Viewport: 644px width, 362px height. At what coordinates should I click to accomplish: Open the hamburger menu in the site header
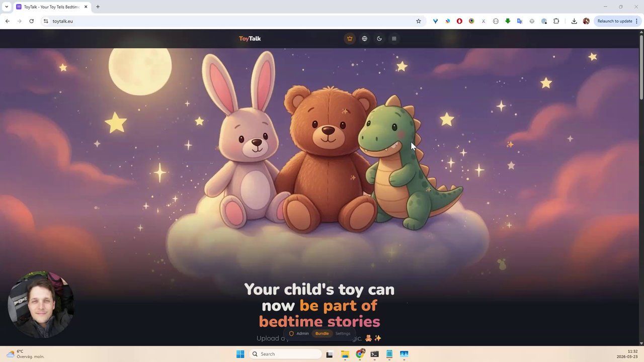click(x=394, y=39)
